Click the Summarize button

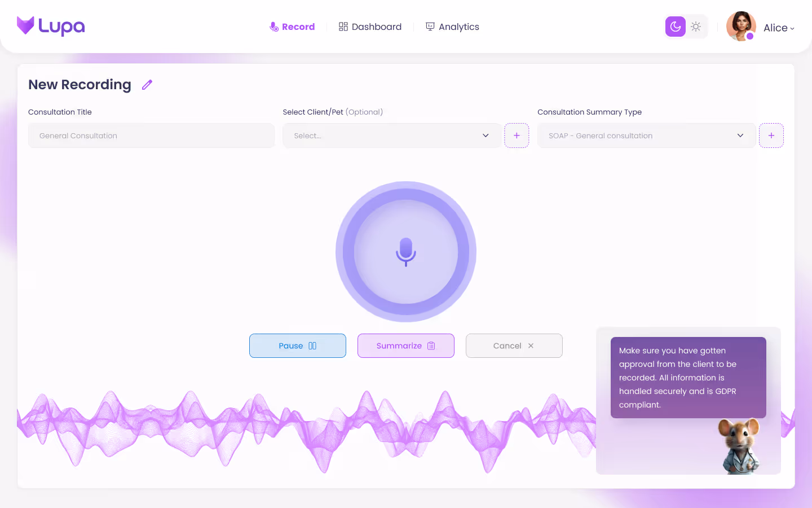pos(406,346)
